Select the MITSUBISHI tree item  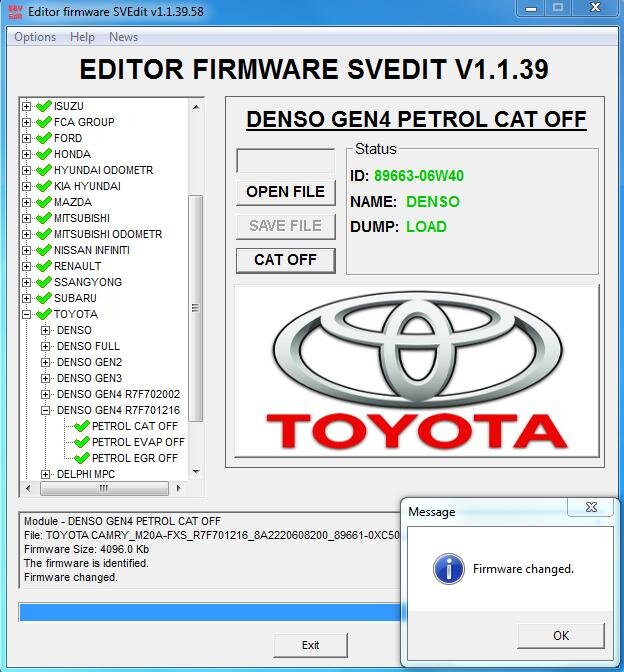coord(82,218)
